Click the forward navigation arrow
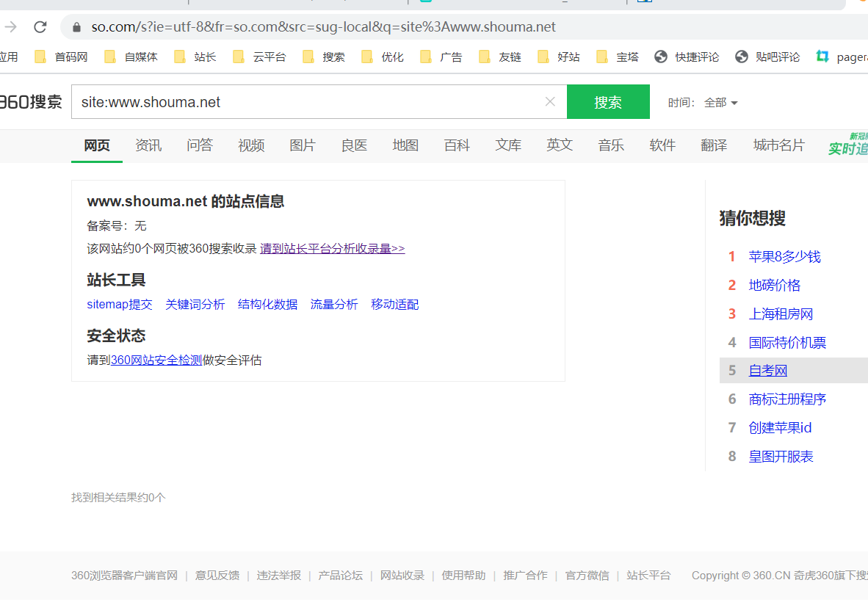868x602 pixels. (10, 26)
